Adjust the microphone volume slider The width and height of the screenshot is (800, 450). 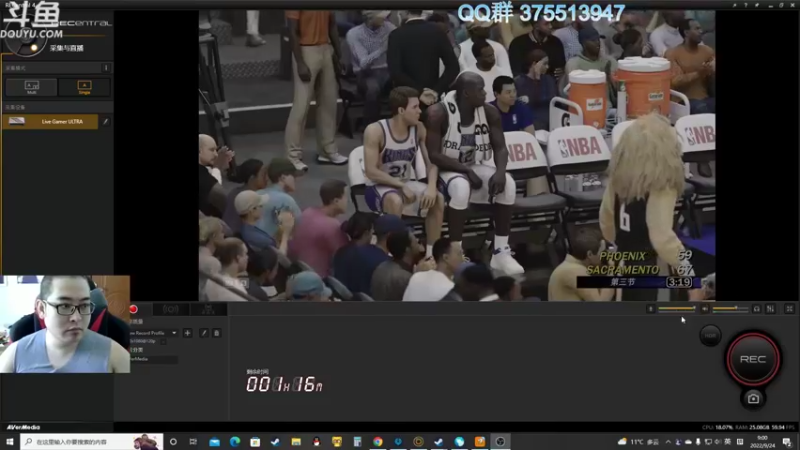pyautogui.click(x=677, y=309)
